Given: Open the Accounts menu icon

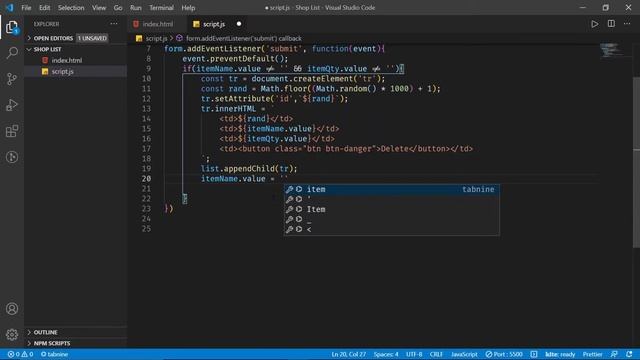Looking at the screenshot, I should pyautogui.click(x=12, y=309).
